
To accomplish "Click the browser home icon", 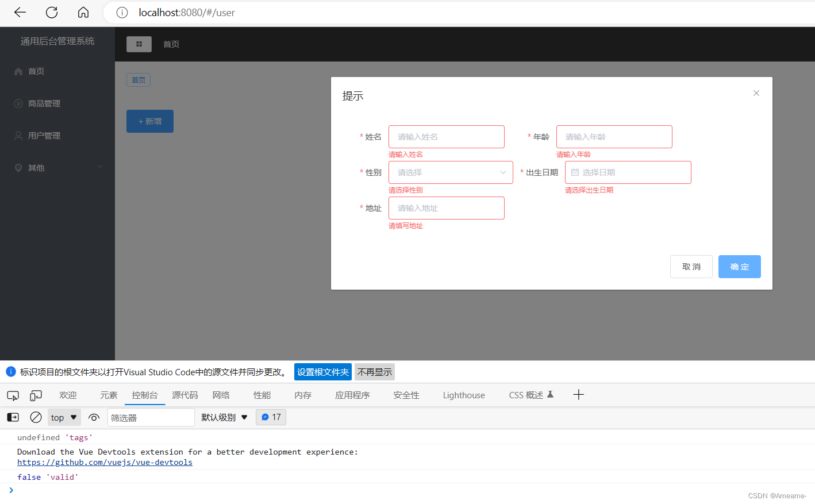I will click(x=83, y=12).
